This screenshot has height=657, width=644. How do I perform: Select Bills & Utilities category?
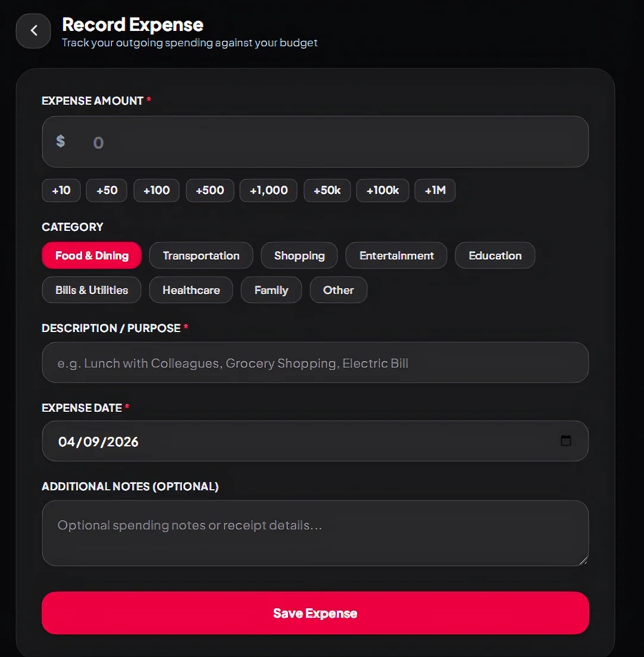pyautogui.click(x=92, y=290)
